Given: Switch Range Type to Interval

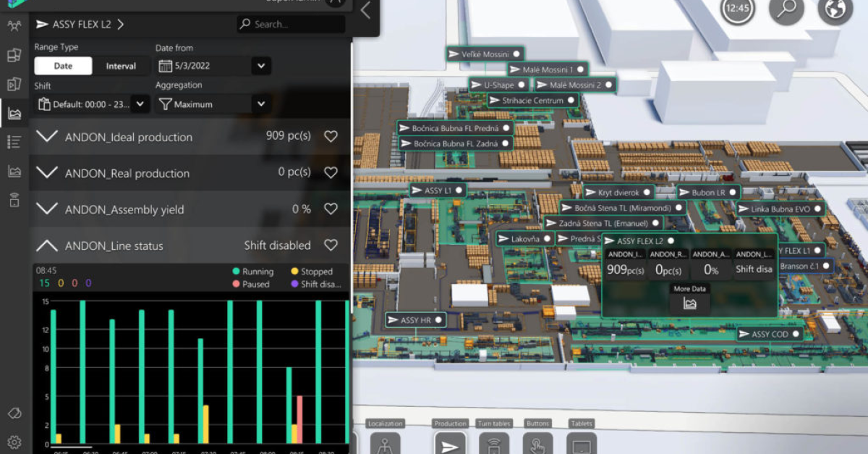Looking at the screenshot, I should [121, 66].
